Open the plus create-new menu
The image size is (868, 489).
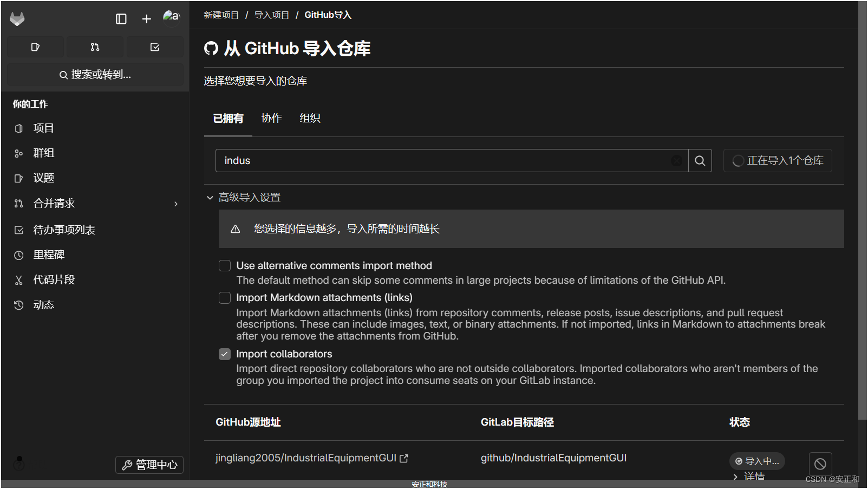click(x=146, y=19)
